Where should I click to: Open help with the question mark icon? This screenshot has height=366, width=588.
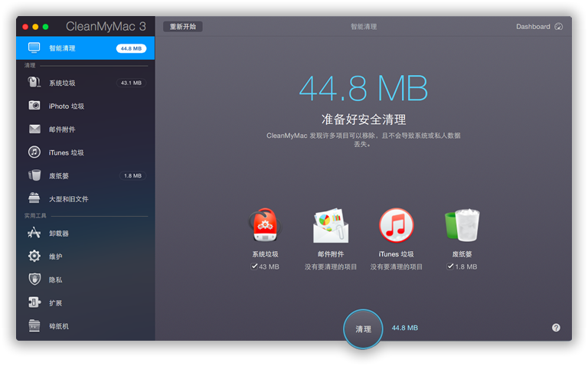click(x=556, y=328)
